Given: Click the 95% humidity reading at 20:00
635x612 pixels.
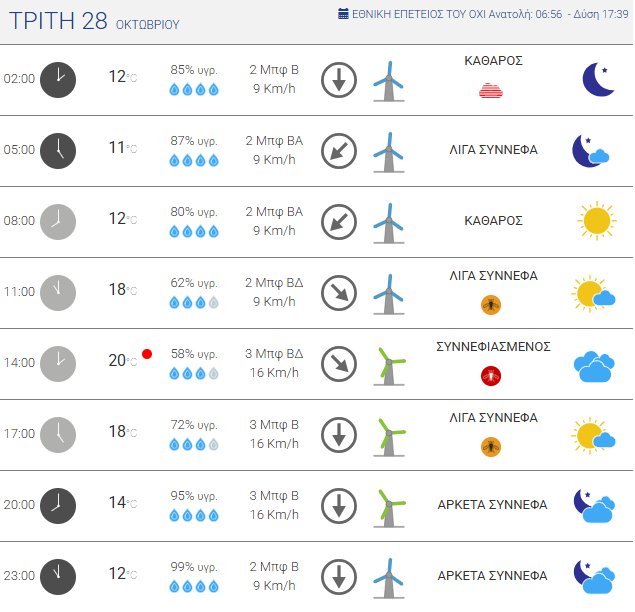Looking at the screenshot, I should 194,496.
